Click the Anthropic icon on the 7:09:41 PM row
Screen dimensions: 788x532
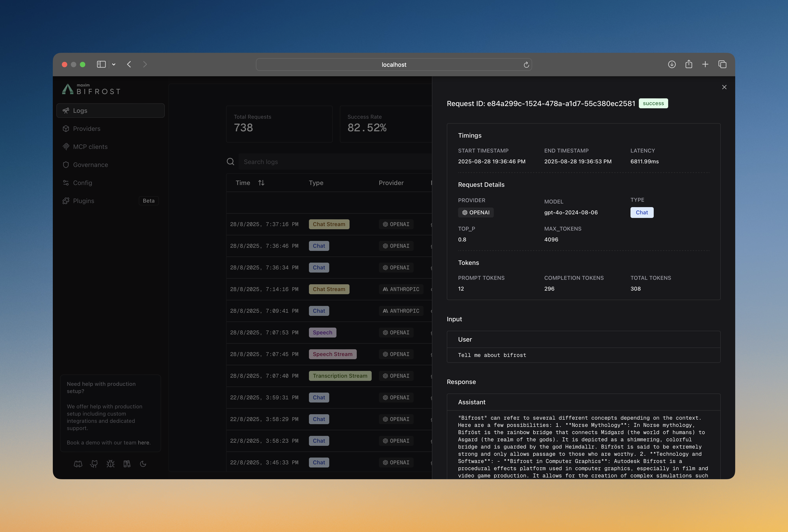[x=385, y=311]
